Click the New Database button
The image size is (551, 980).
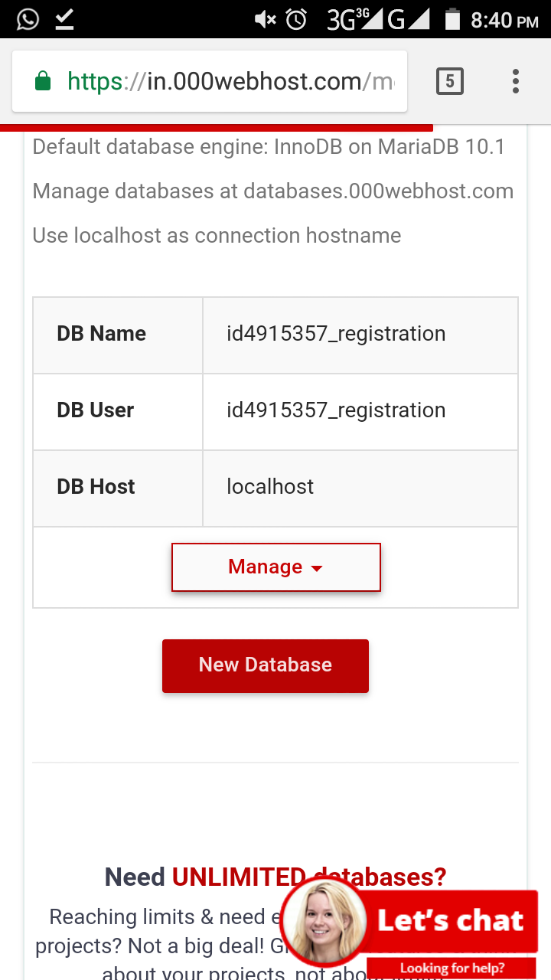pyautogui.click(x=265, y=665)
